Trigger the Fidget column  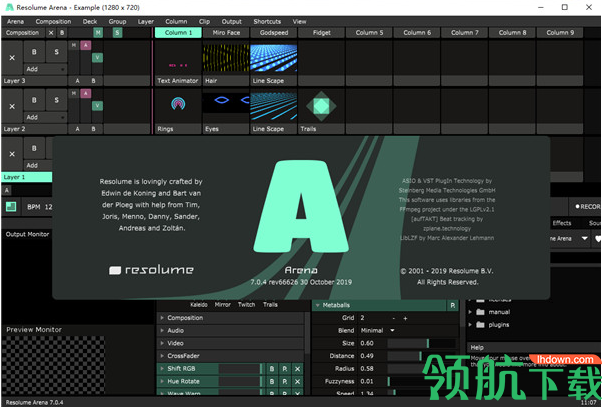321,33
